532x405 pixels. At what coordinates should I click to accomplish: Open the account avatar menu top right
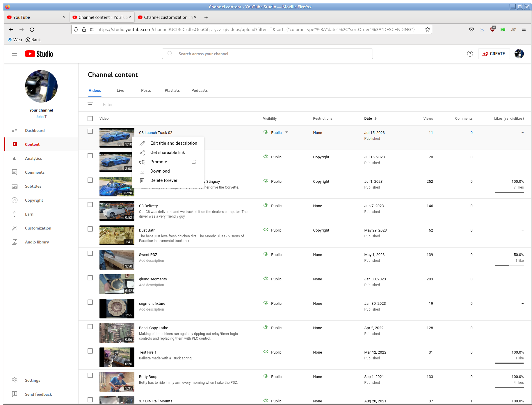[519, 54]
